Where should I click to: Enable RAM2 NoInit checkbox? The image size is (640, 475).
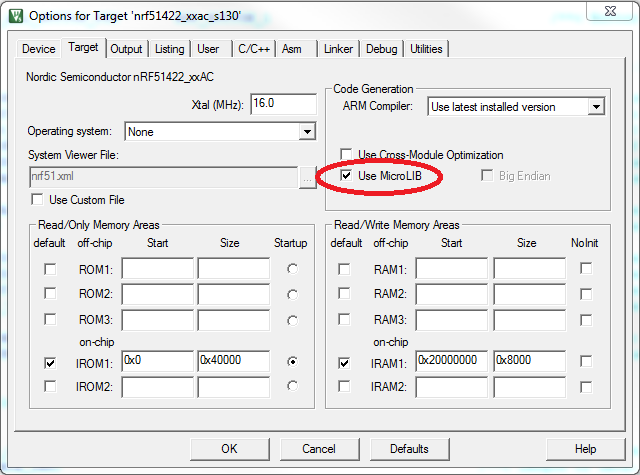pos(586,294)
